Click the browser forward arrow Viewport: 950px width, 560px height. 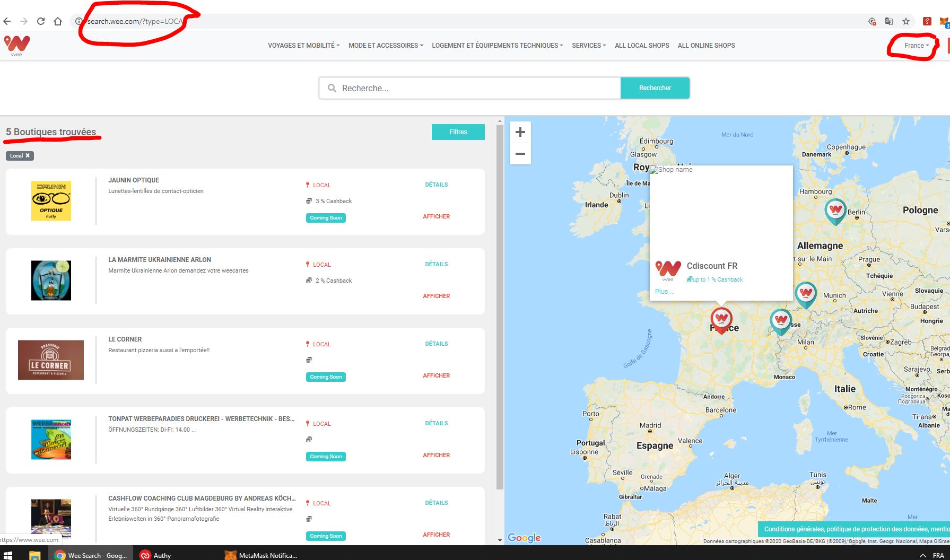tap(24, 21)
